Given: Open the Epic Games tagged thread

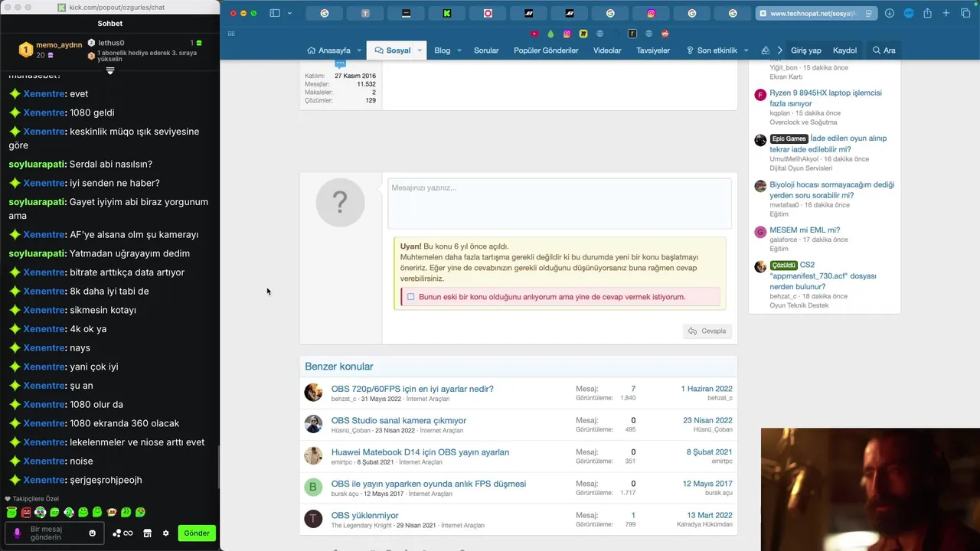Looking at the screenshot, I should pyautogui.click(x=828, y=144).
